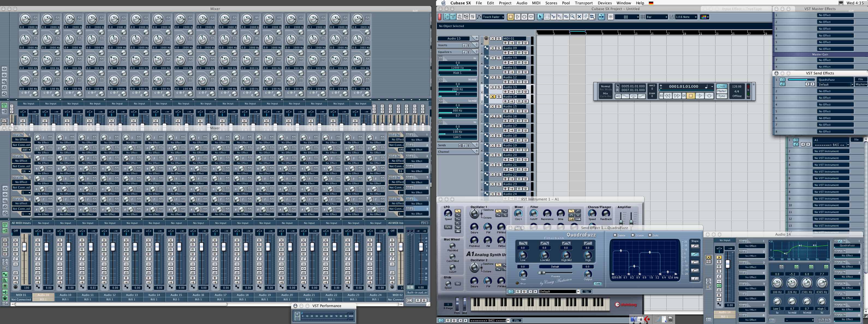
Task: Click Rewind on the Transport panel
Action: pos(668,96)
